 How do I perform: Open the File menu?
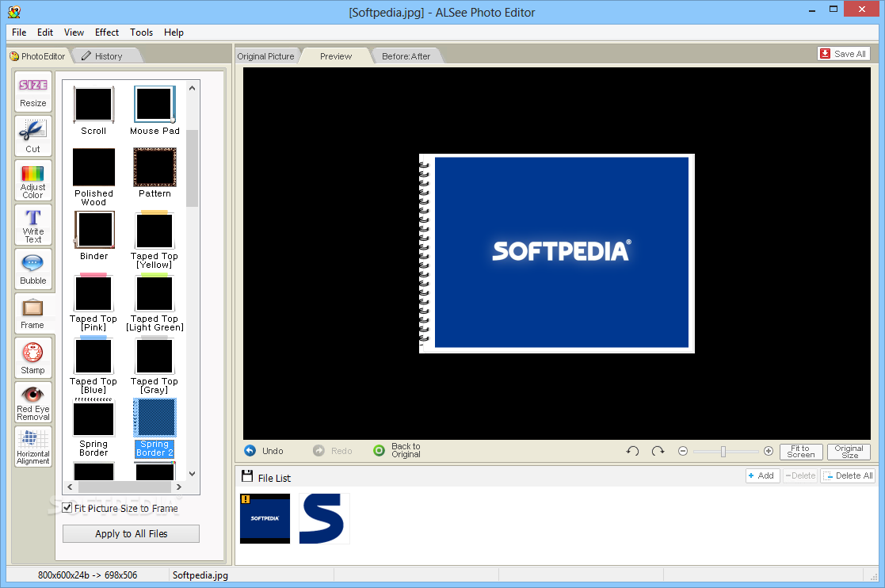(x=19, y=32)
